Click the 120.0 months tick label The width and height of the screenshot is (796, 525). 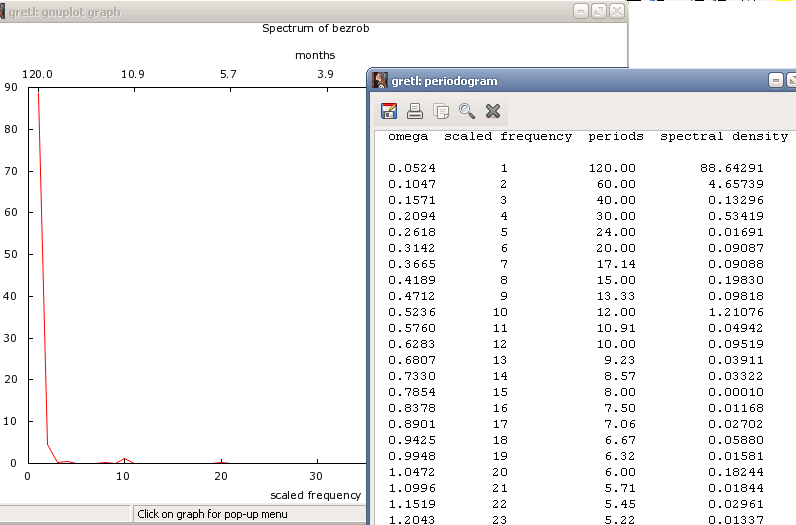click(x=37, y=75)
